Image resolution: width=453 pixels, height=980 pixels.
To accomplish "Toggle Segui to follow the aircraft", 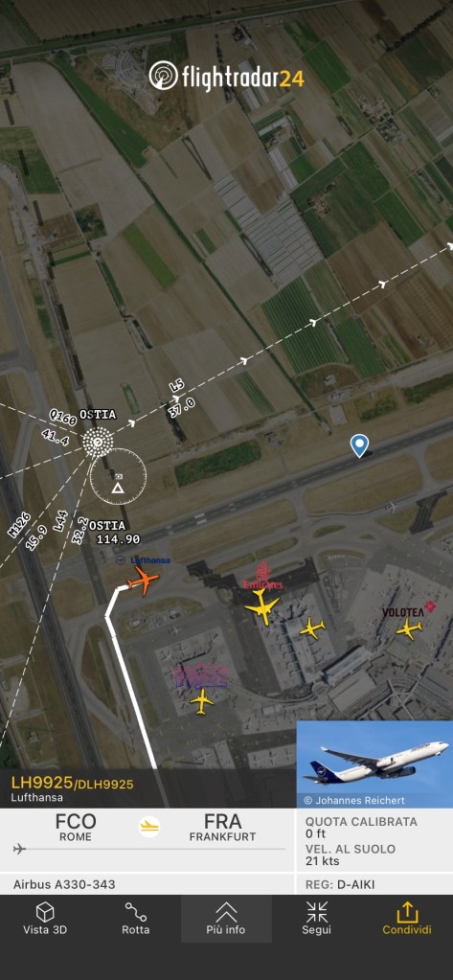I will 317,918.
